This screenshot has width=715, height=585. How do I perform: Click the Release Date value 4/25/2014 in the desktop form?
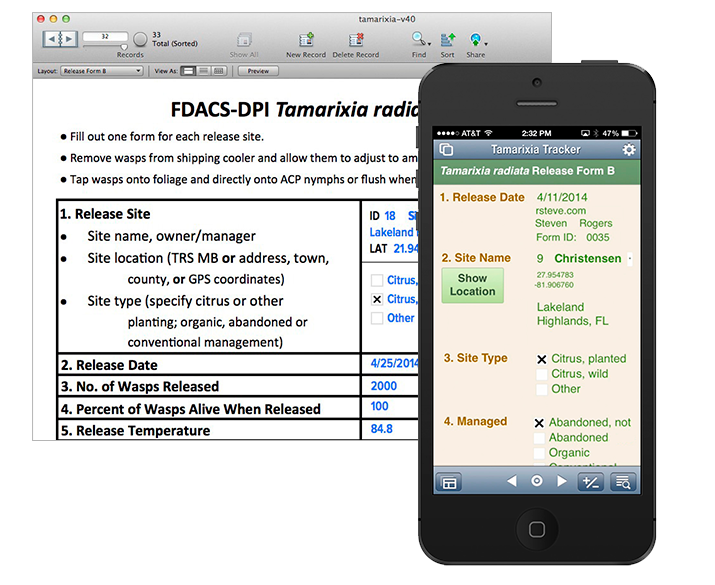pyautogui.click(x=394, y=363)
